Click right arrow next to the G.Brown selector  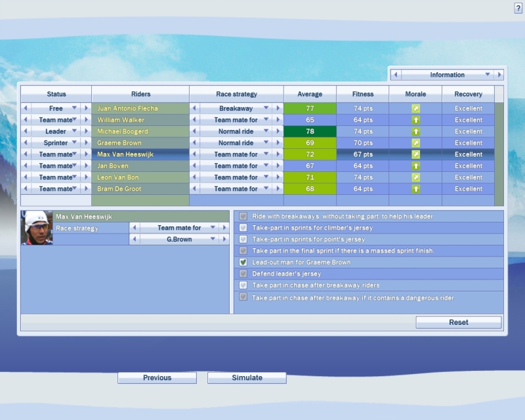tap(223, 240)
